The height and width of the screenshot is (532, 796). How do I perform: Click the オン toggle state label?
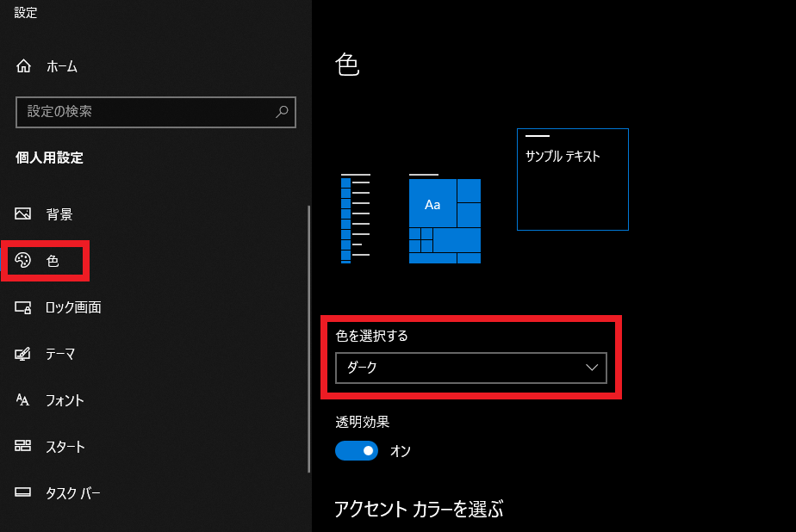(x=401, y=451)
